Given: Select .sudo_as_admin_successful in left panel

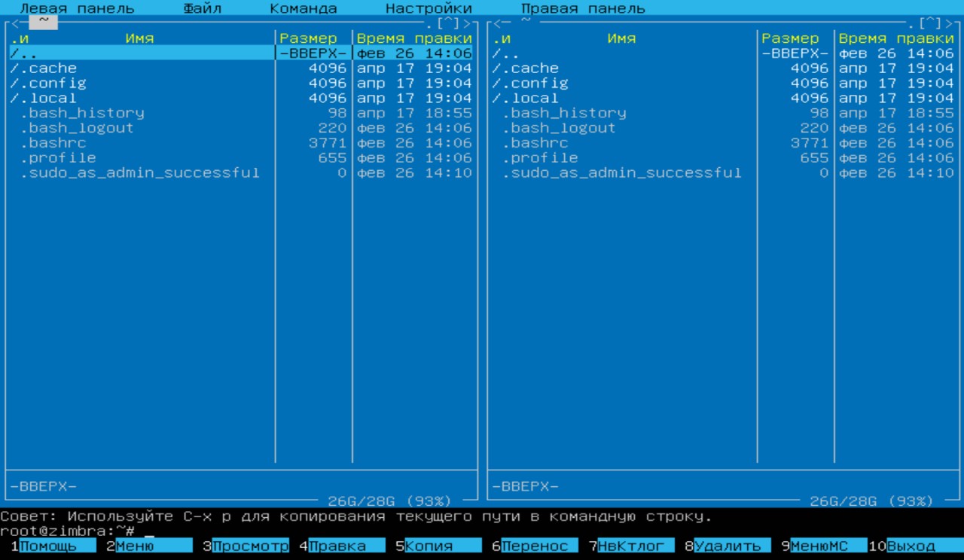Looking at the screenshot, I should (x=241, y=173).
